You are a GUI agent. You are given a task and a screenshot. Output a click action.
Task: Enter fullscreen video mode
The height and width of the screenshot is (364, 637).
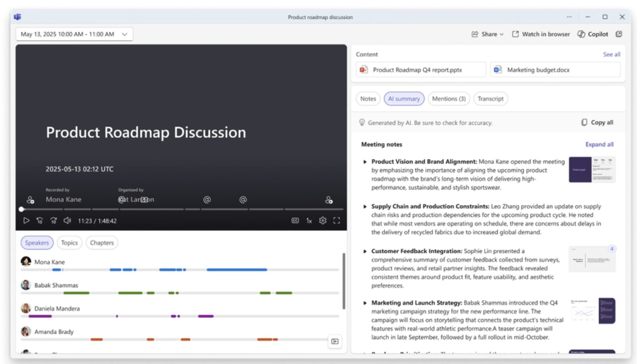pos(336,221)
